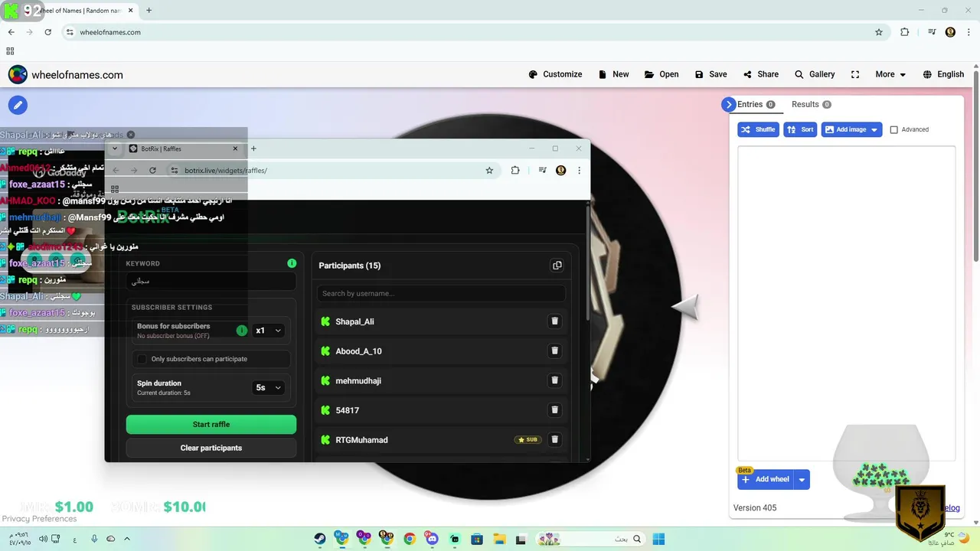980x551 pixels.
Task: Create a New wheel from the top menu
Action: pos(613,74)
